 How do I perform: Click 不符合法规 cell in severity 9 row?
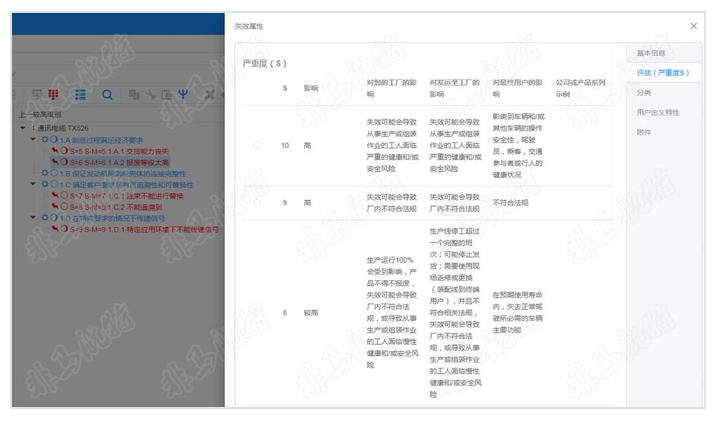click(510, 202)
